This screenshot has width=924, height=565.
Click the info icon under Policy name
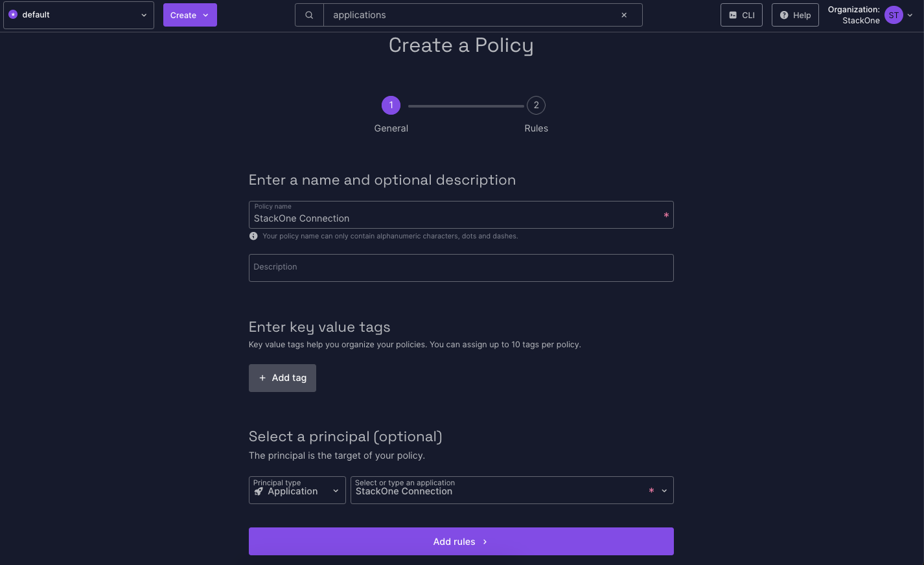pyautogui.click(x=253, y=236)
